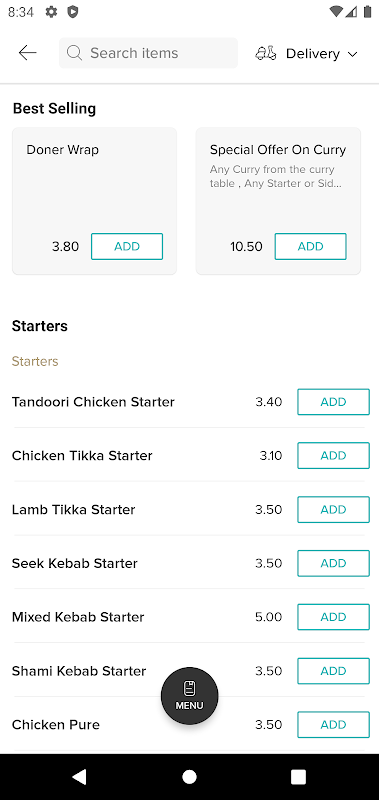This screenshot has height=800, width=379.
Task: Add Tandoori Chicken Starter
Action: pyautogui.click(x=334, y=402)
